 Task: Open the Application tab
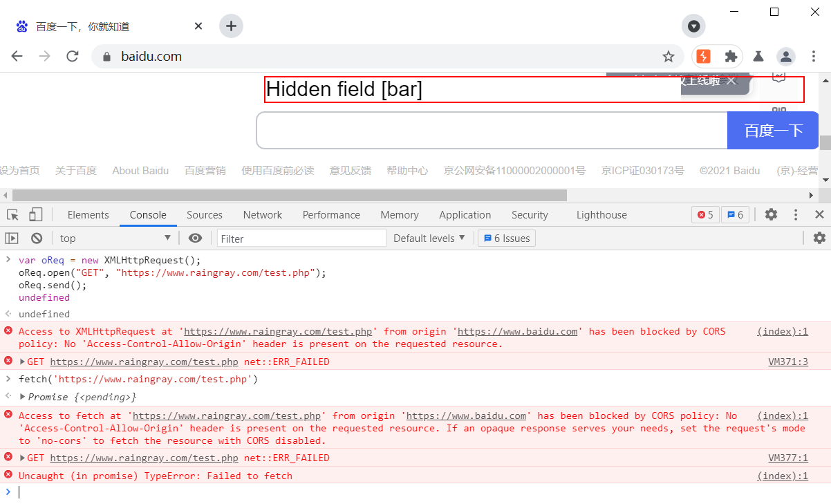465,215
